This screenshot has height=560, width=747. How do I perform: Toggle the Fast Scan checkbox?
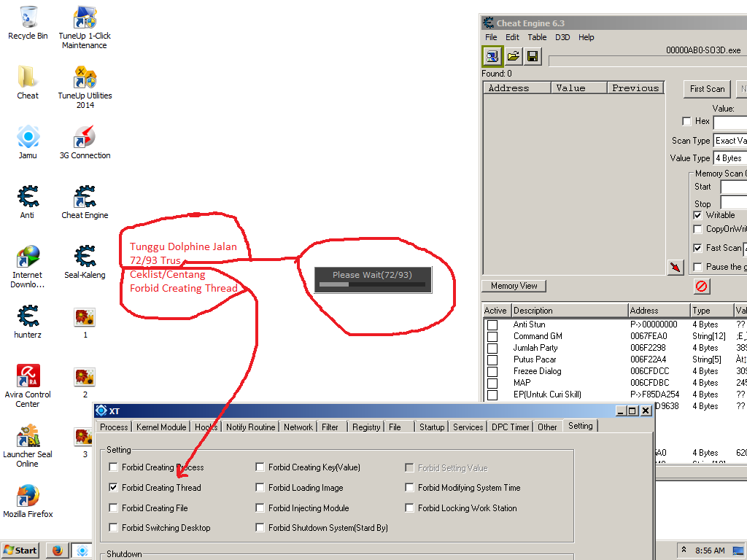[697, 248]
